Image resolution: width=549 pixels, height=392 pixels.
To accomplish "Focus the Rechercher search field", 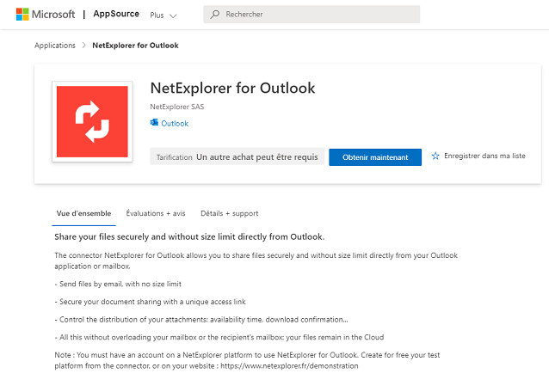I will [312, 15].
